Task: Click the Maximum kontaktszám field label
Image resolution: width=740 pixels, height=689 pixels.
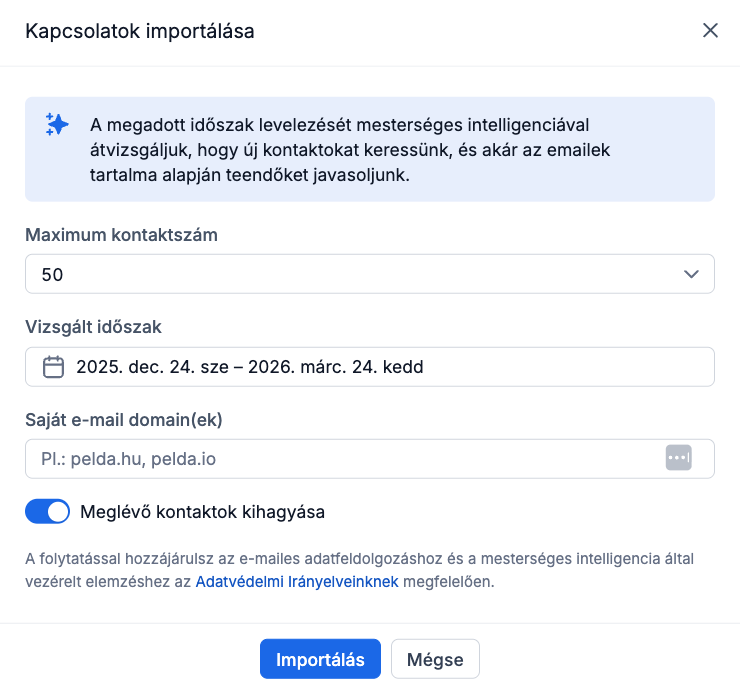Action: coord(121,235)
